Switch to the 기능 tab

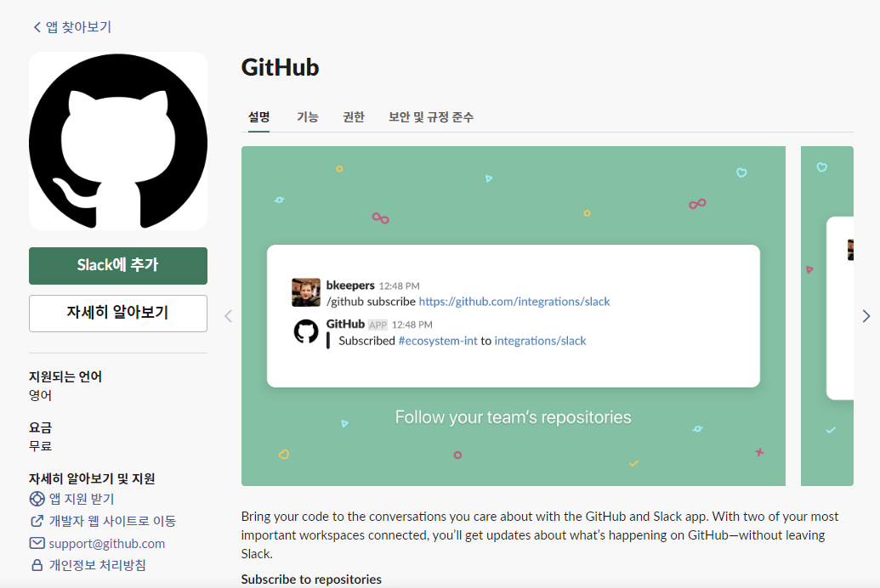[308, 116]
